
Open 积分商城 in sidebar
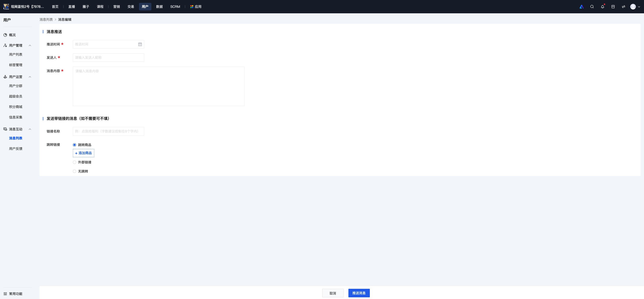16,107
